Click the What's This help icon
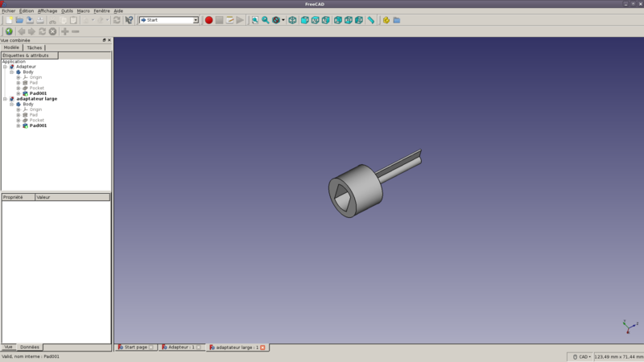Viewport: 644px width, 362px height. click(x=129, y=20)
